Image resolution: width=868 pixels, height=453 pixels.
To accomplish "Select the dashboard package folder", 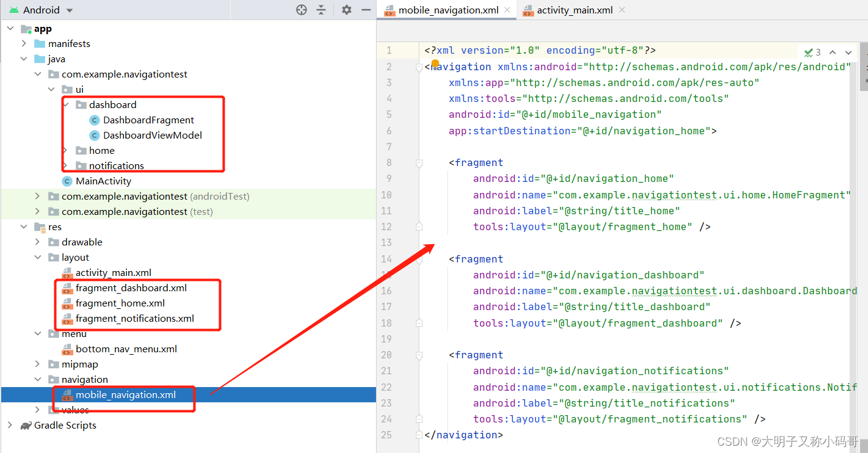I will [112, 105].
